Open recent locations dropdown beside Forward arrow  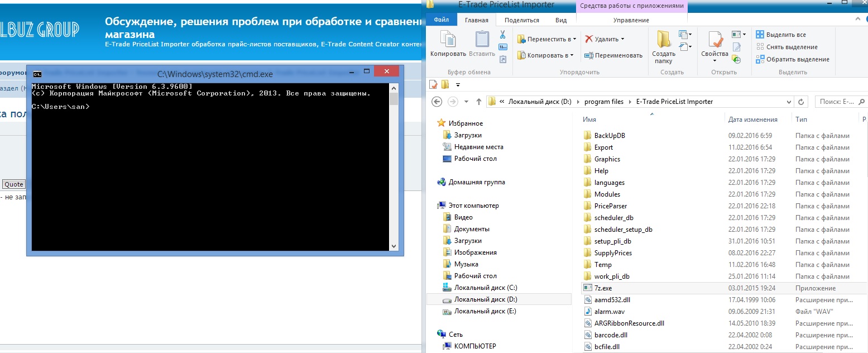[466, 102]
